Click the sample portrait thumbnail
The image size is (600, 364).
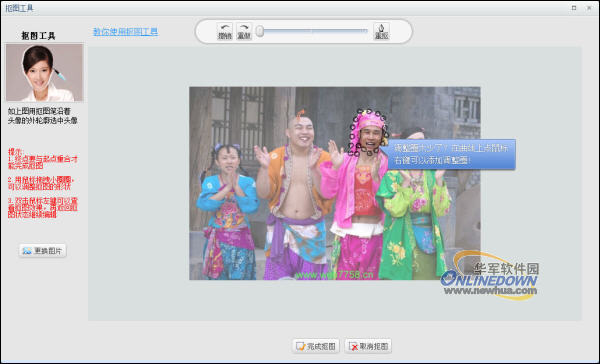[x=44, y=73]
